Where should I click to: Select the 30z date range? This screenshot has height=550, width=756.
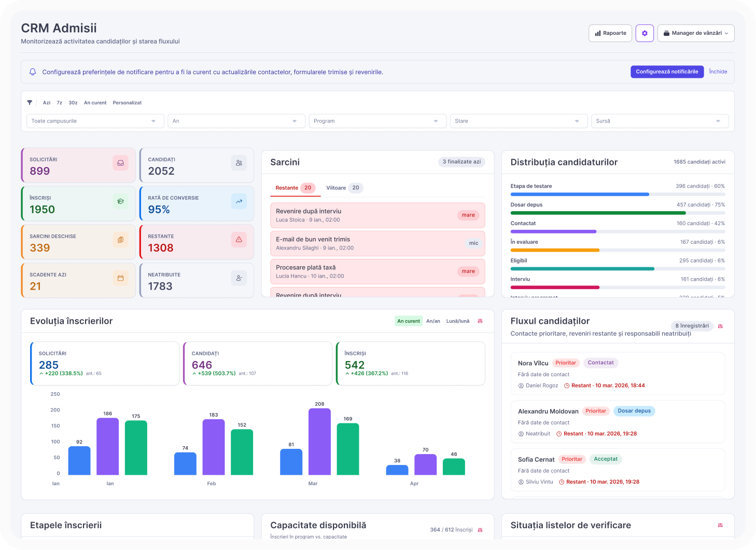click(73, 103)
